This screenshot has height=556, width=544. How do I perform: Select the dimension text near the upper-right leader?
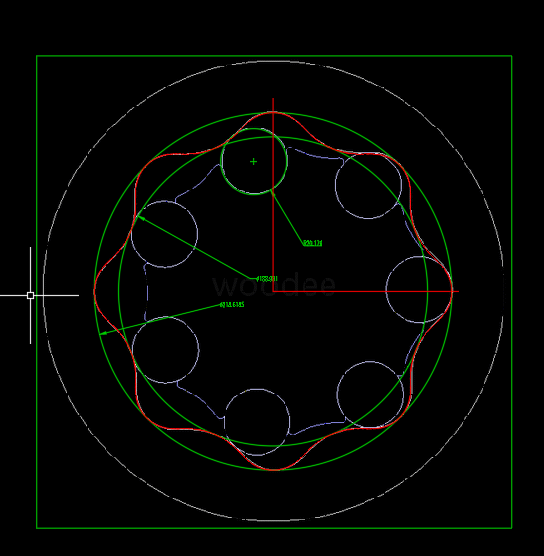pyautogui.click(x=313, y=243)
